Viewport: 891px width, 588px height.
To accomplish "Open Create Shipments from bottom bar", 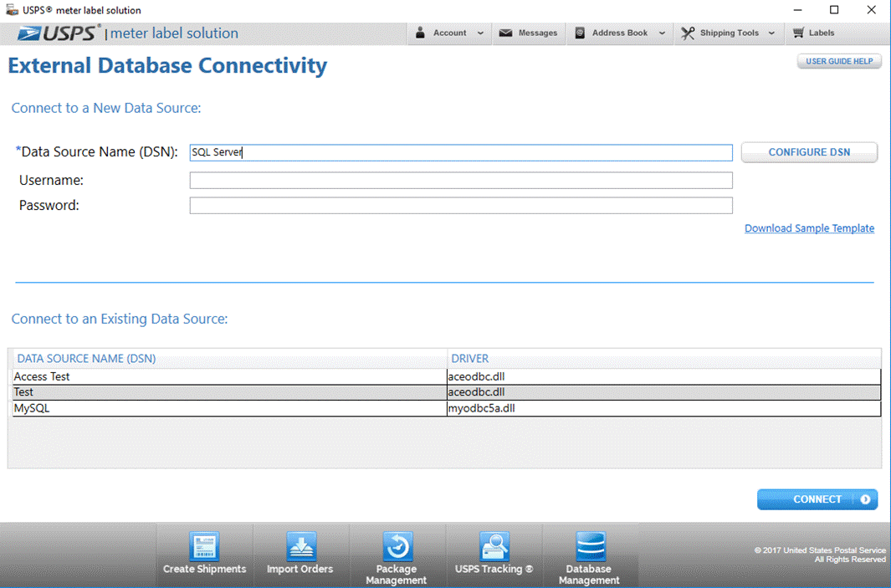I will [205, 554].
